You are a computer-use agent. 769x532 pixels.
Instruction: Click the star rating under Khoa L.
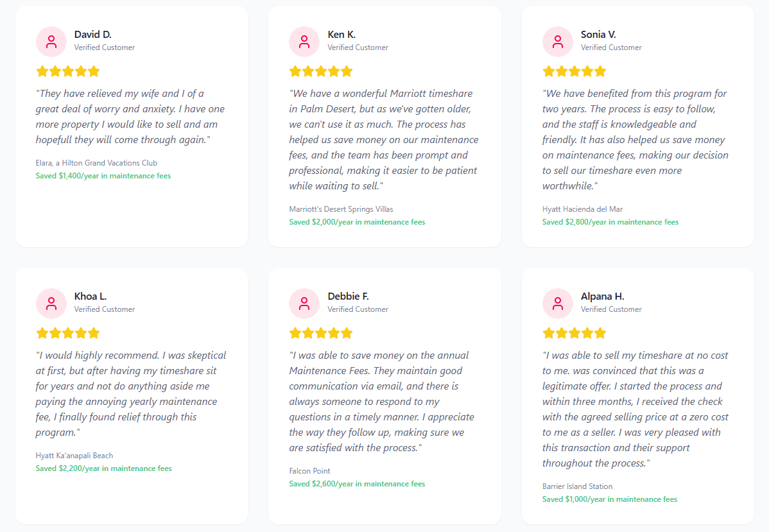68,333
